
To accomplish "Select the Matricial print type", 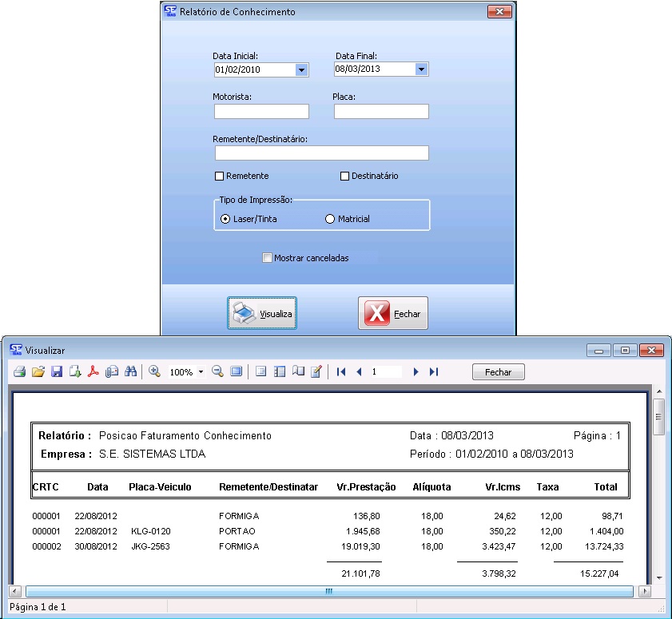I will coord(330,219).
